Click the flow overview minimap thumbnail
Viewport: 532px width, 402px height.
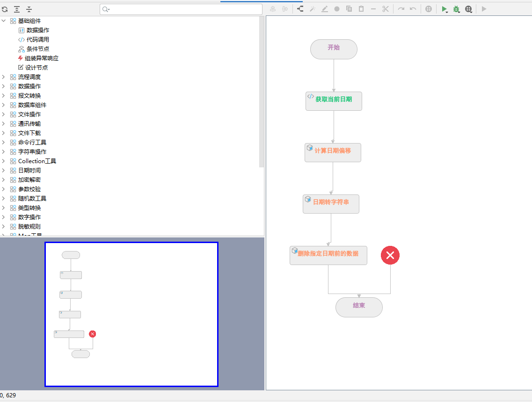pyautogui.click(x=131, y=314)
